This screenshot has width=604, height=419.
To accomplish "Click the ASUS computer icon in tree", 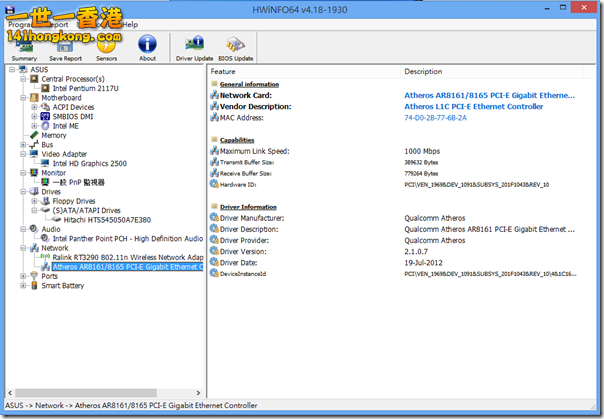I will pos(23,70).
